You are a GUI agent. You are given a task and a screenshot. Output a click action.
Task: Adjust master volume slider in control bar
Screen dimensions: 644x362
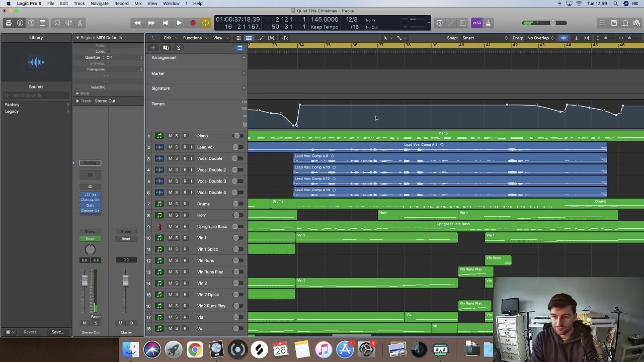(552, 23)
